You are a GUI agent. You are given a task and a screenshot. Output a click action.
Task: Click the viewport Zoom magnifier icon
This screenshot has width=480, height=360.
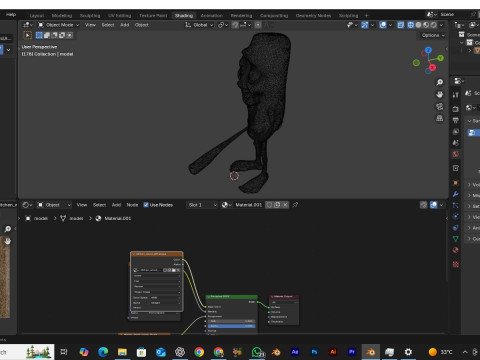click(440, 82)
